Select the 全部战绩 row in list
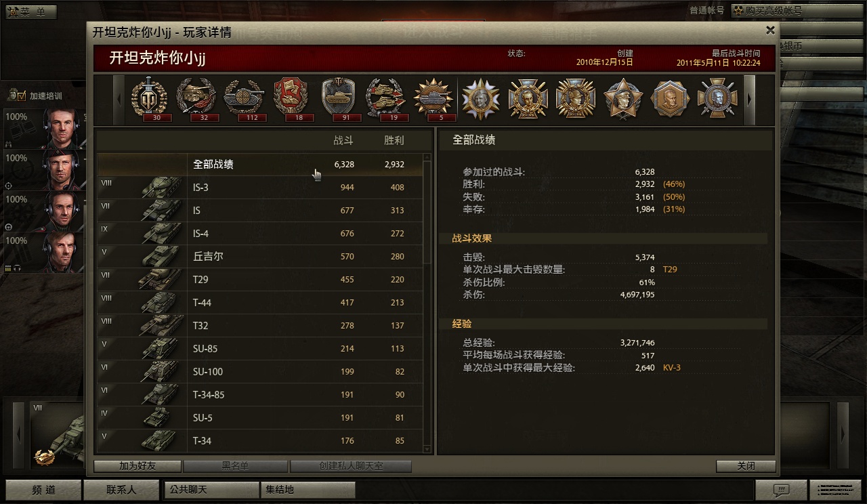Screen dimensions: 867x504 point(260,165)
